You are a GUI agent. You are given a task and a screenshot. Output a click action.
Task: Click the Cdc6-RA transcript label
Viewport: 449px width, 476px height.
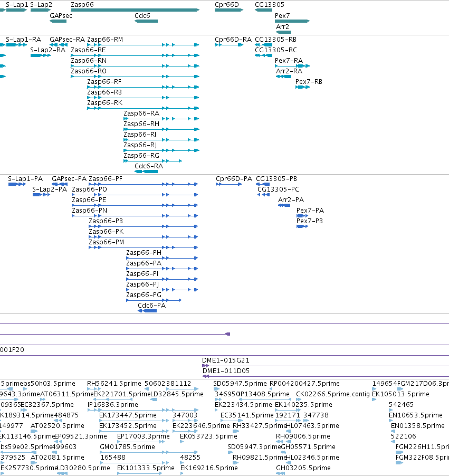pos(149,166)
